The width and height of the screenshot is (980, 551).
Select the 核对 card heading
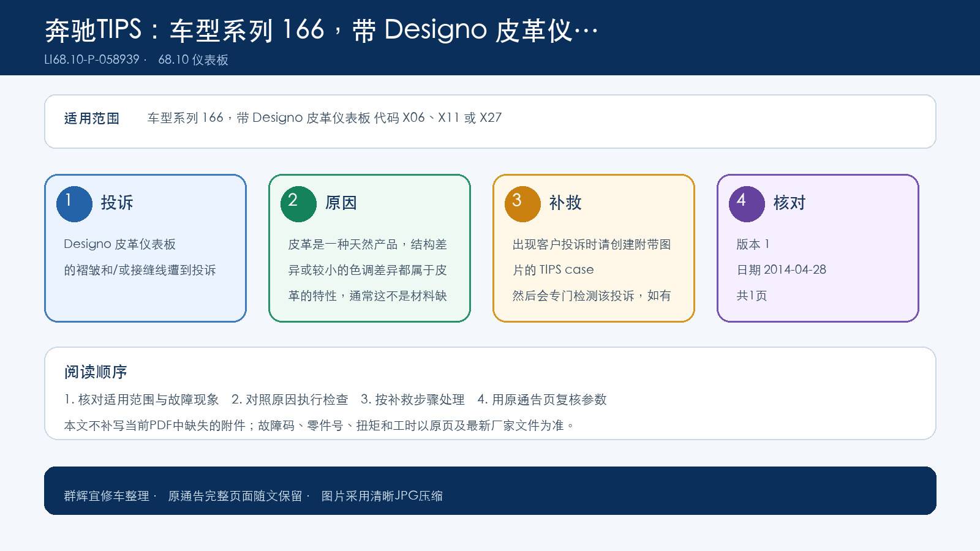(x=790, y=203)
